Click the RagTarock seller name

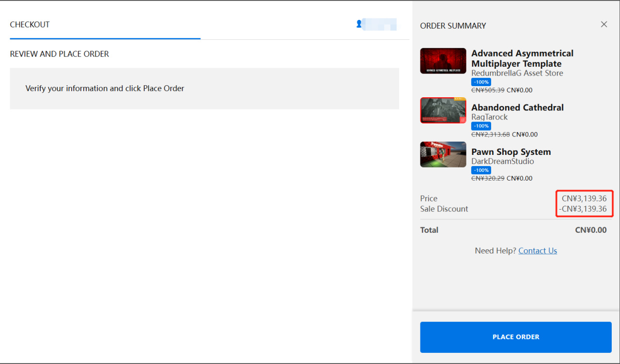(x=490, y=117)
